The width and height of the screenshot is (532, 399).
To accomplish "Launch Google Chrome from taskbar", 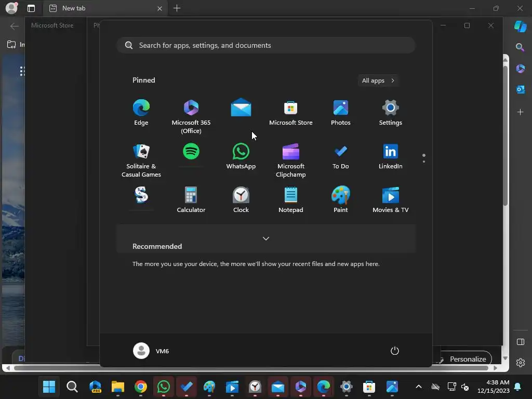I will point(140,387).
